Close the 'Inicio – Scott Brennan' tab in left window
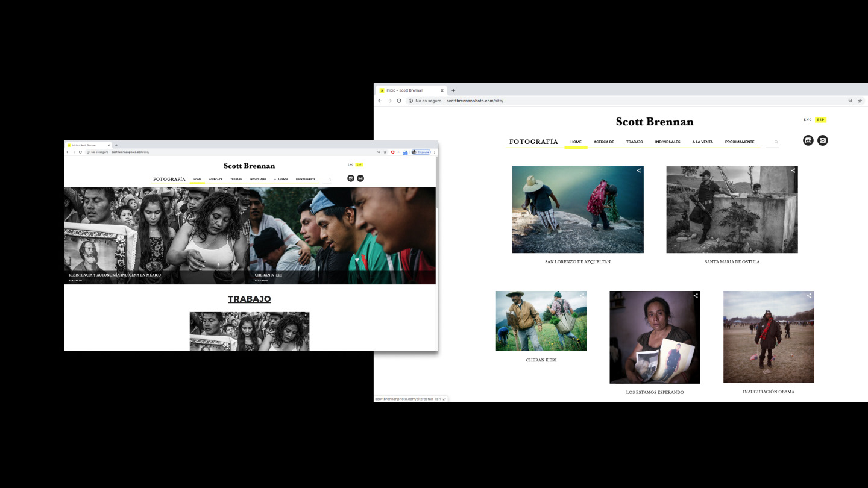 [x=108, y=145]
